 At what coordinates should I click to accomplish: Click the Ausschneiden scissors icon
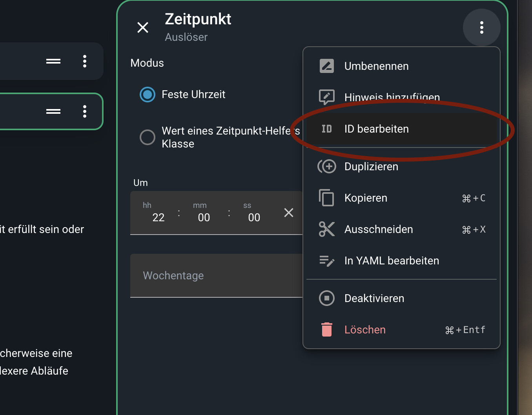[327, 229]
